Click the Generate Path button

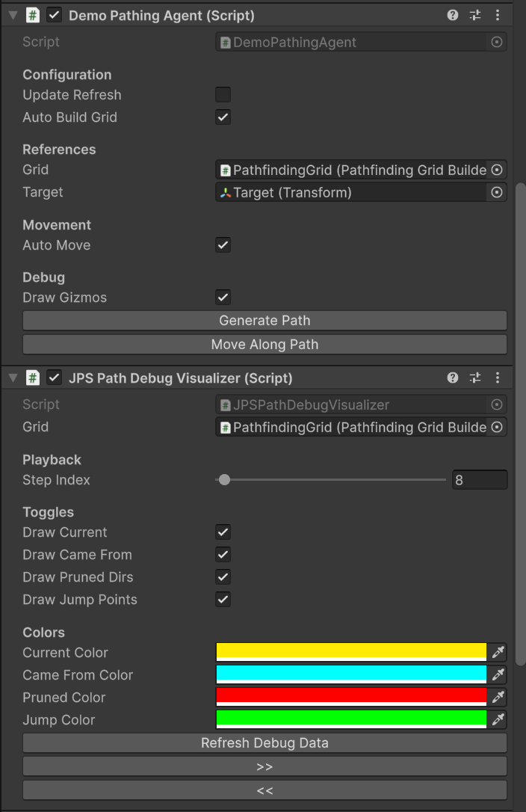[264, 321]
